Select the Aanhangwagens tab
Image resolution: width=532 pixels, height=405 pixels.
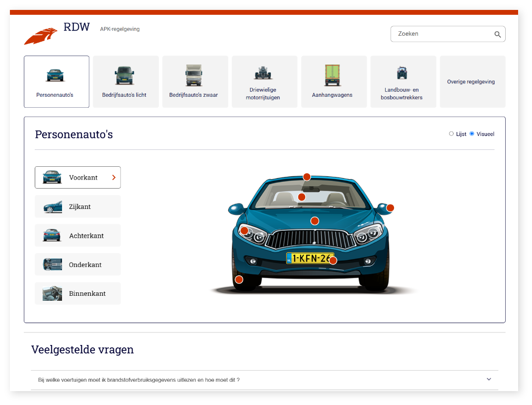(x=334, y=82)
